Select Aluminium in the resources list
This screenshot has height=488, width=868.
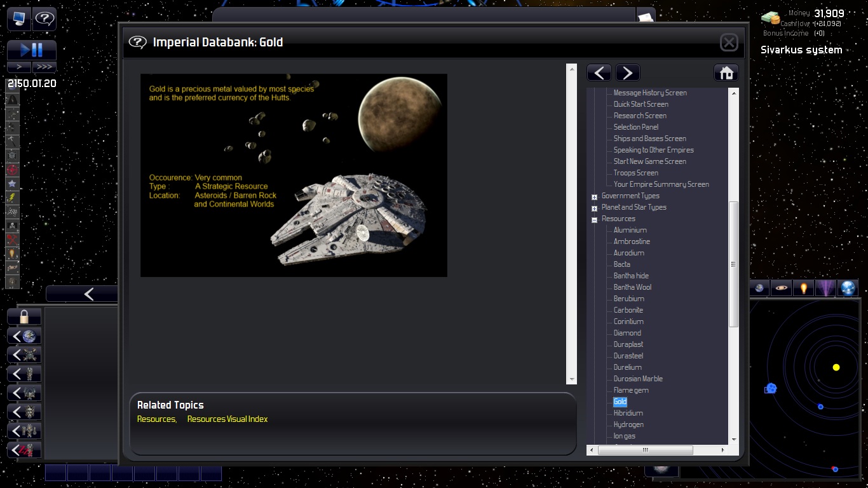(x=630, y=230)
